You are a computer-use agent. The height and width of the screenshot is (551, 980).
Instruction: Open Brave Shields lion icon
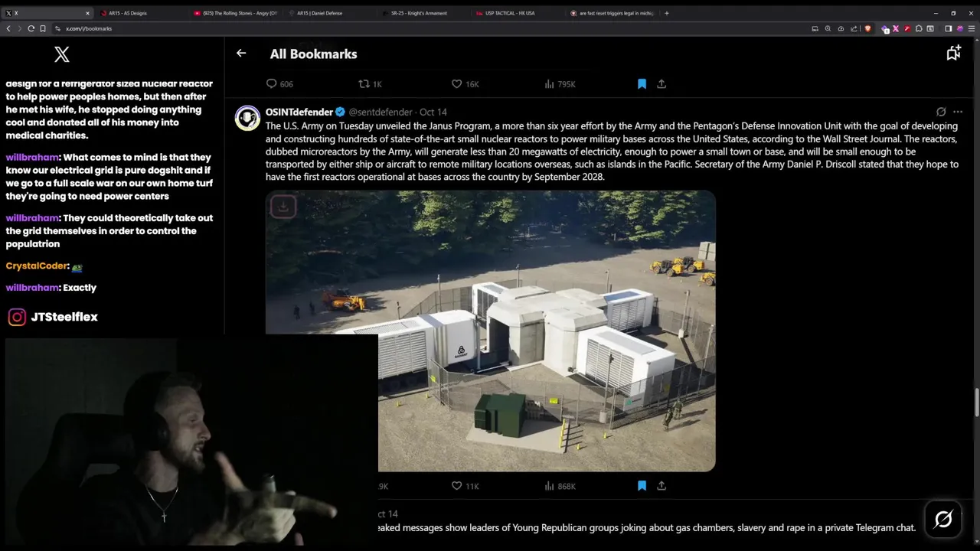(867, 28)
